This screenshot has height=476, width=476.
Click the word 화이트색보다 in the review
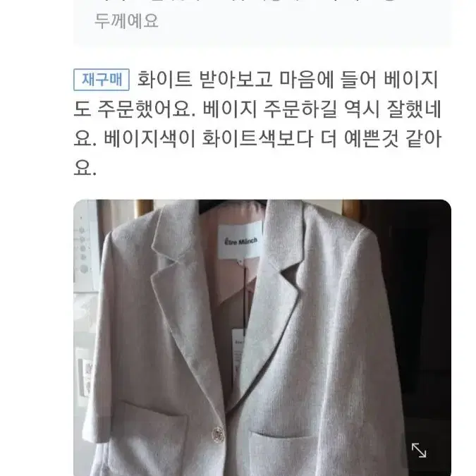(257, 139)
